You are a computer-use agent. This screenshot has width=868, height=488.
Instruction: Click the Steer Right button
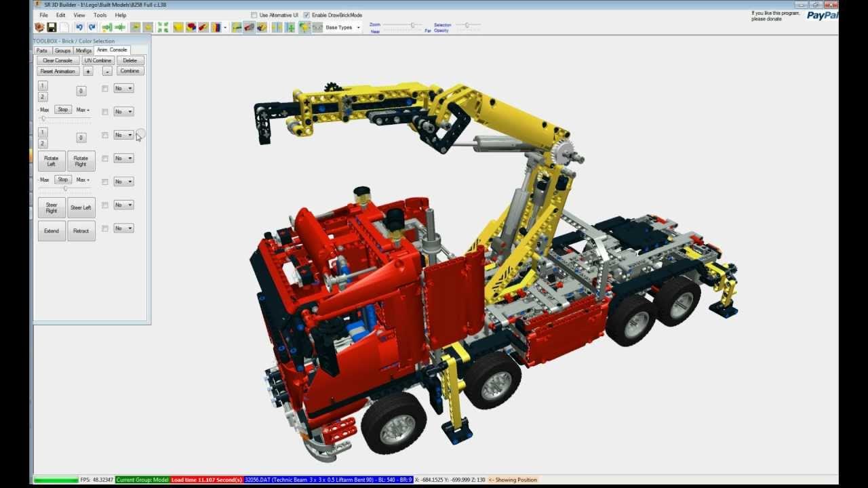pos(52,207)
